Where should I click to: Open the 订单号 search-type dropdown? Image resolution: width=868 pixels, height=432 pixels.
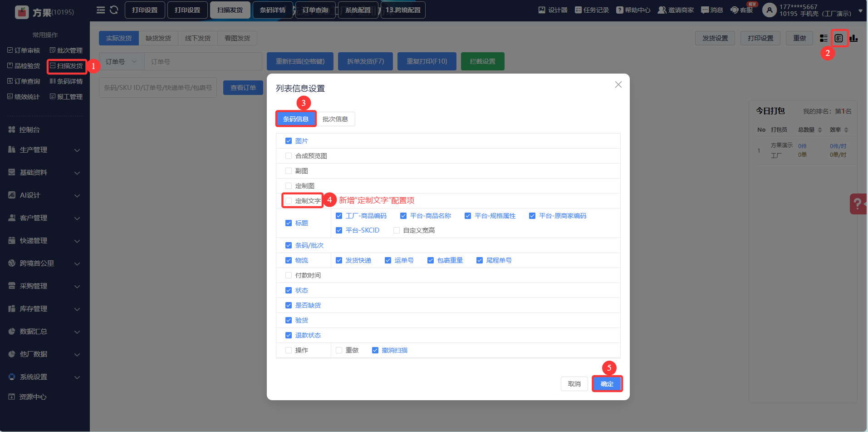[122, 61]
